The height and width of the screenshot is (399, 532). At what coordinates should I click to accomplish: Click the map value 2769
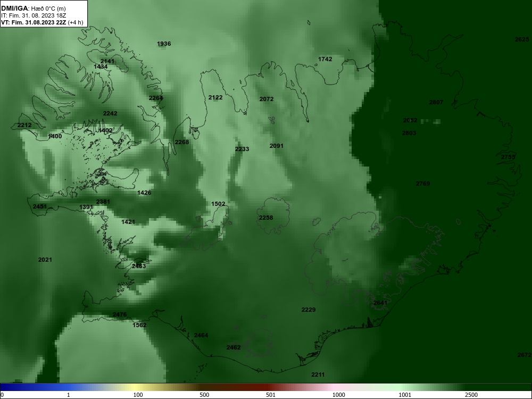pos(423,184)
